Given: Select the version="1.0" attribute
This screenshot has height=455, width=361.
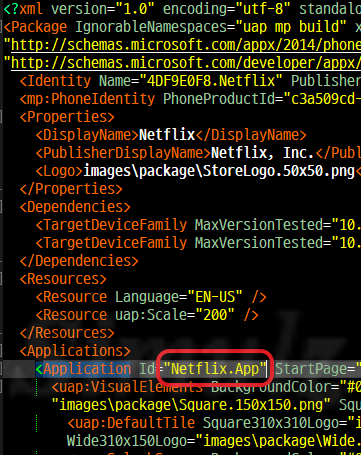Looking at the screenshot, I should click(104, 9).
